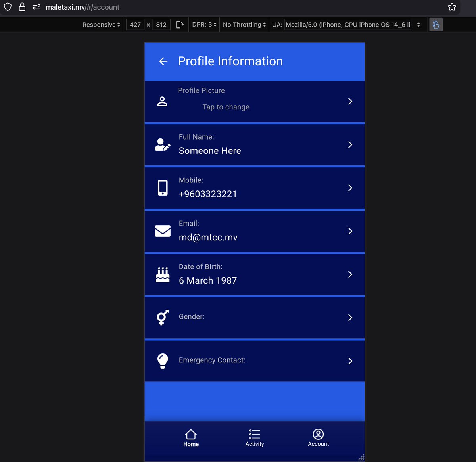Click the 'Emergency Contact:' label

click(212, 360)
